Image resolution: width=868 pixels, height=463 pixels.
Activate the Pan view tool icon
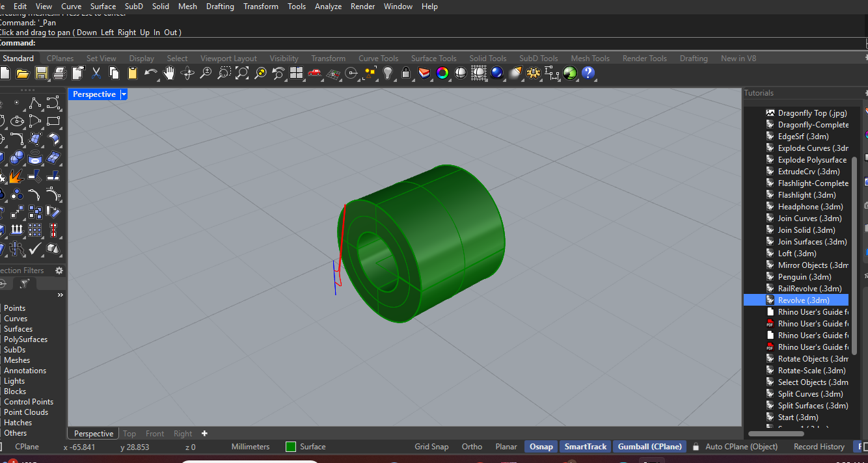169,73
